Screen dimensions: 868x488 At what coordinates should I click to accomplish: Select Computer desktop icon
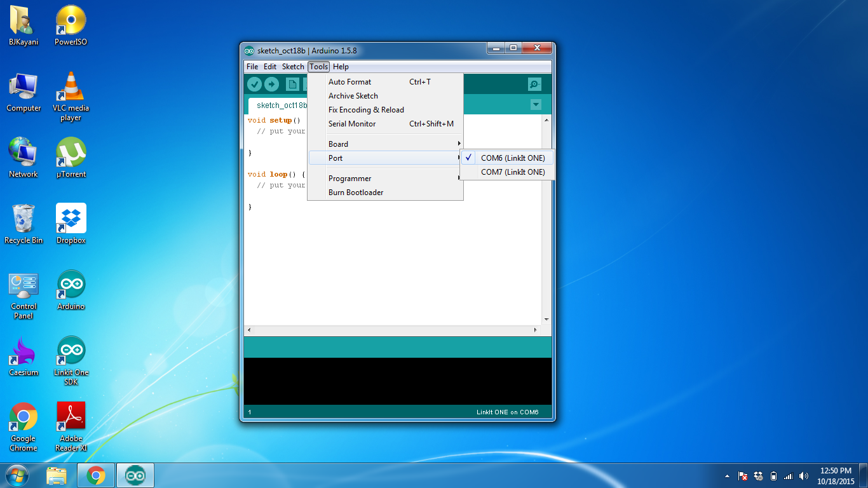(24, 92)
